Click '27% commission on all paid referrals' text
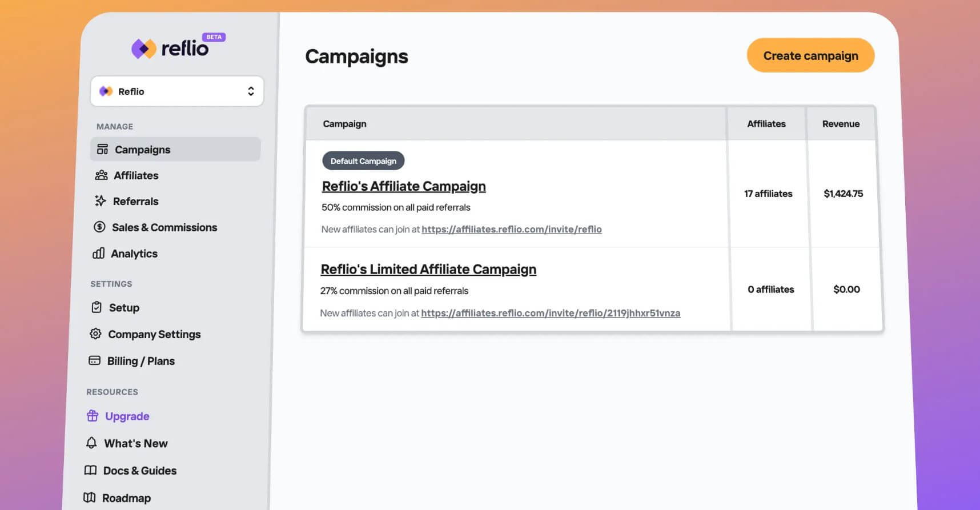980x510 pixels. point(394,291)
